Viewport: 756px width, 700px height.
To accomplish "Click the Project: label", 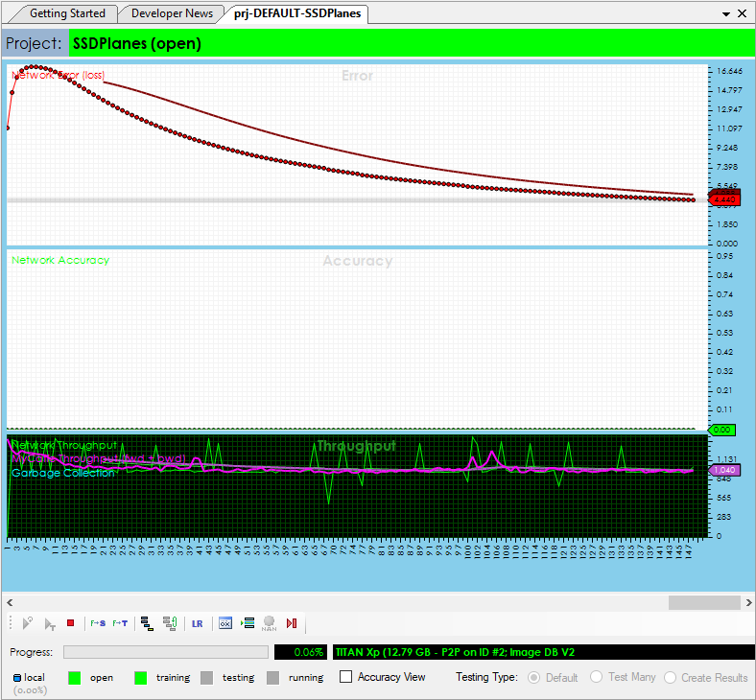I will [x=34, y=43].
